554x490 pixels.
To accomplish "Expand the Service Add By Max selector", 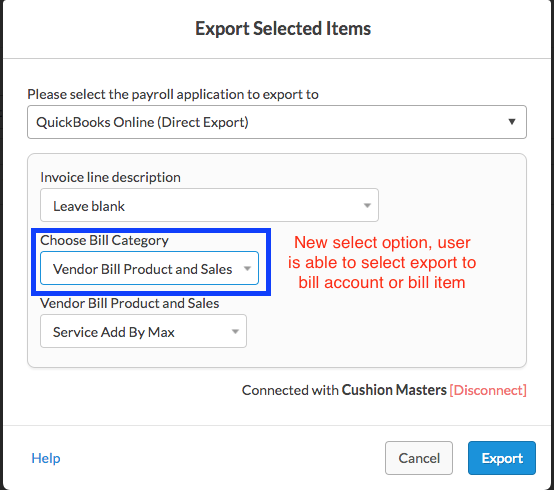I will pyautogui.click(x=143, y=331).
